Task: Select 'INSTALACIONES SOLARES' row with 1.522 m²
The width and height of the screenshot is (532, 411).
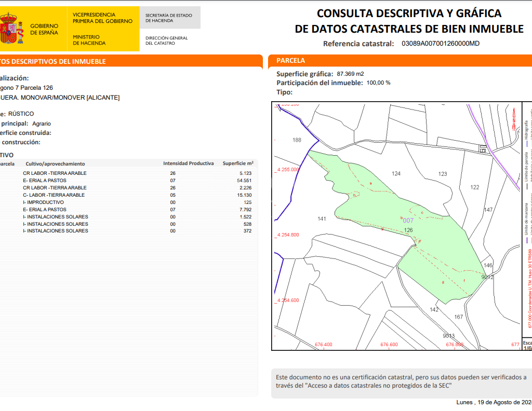Action: [128, 217]
